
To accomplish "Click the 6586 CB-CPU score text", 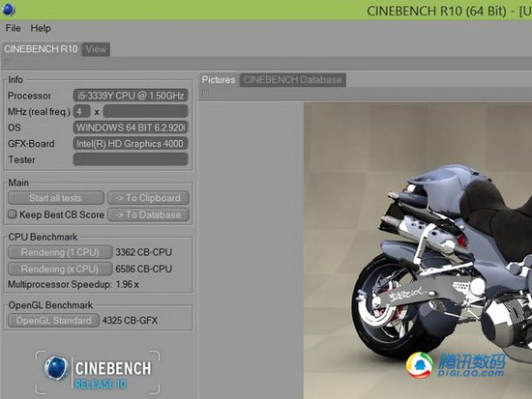I will pyautogui.click(x=143, y=269).
